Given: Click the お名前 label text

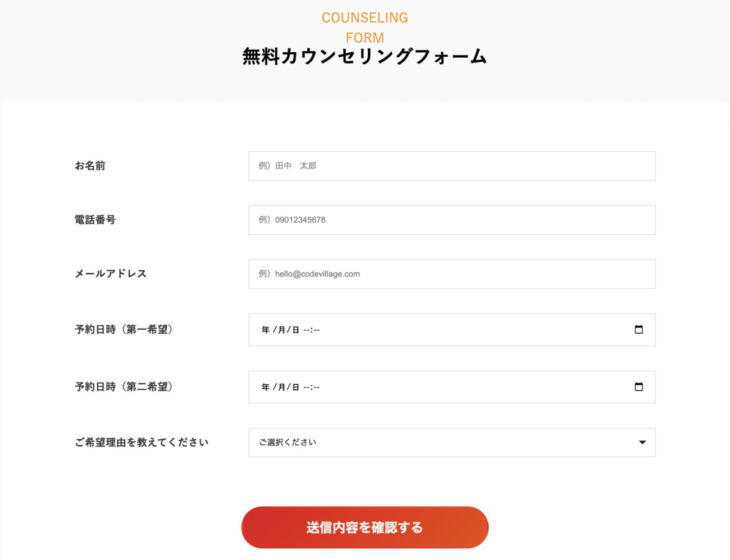Looking at the screenshot, I should tap(90, 166).
